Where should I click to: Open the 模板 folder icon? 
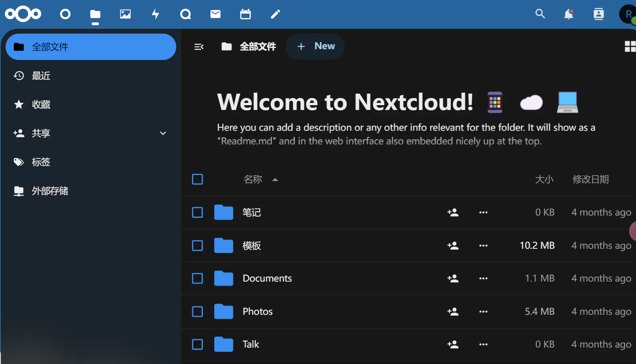point(223,246)
